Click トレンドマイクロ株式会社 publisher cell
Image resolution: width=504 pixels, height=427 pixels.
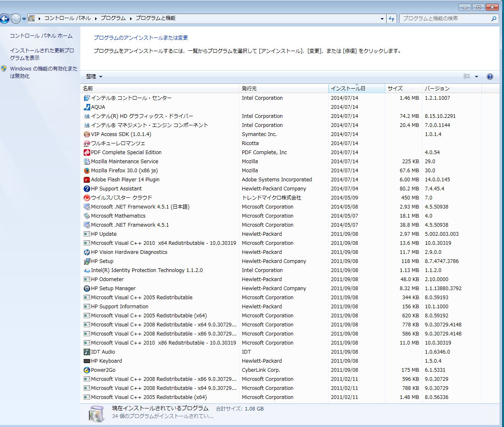pyautogui.click(x=272, y=198)
